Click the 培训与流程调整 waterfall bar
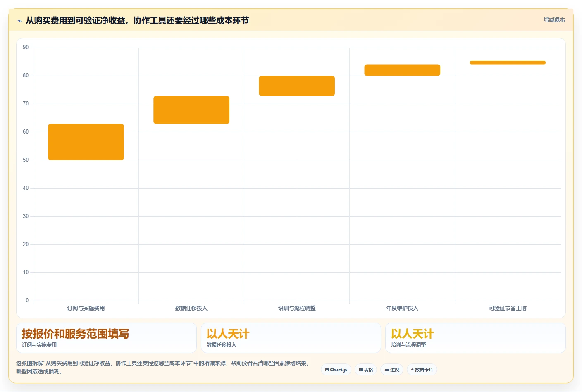This screenshot has width=582, height=392. coord(297,86)
